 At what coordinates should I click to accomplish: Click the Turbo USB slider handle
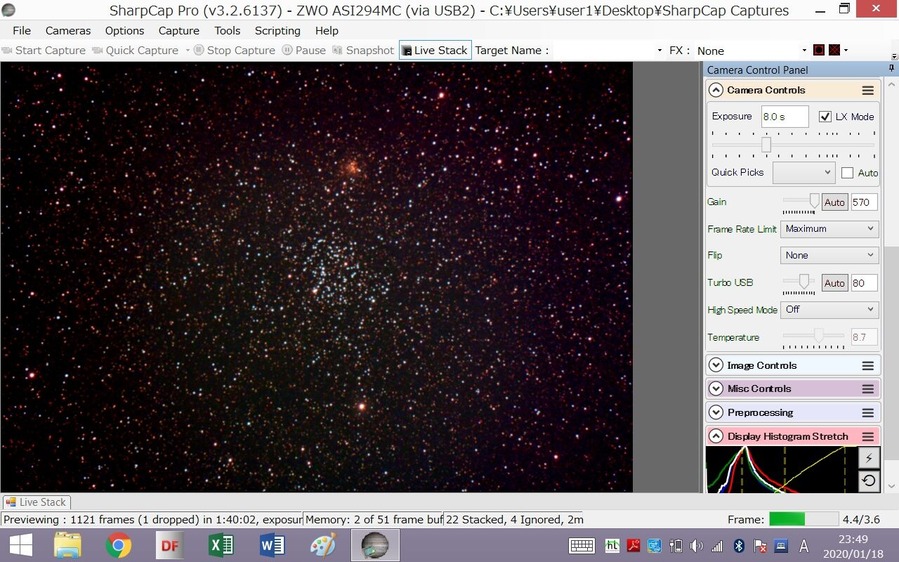pos(804,281)
